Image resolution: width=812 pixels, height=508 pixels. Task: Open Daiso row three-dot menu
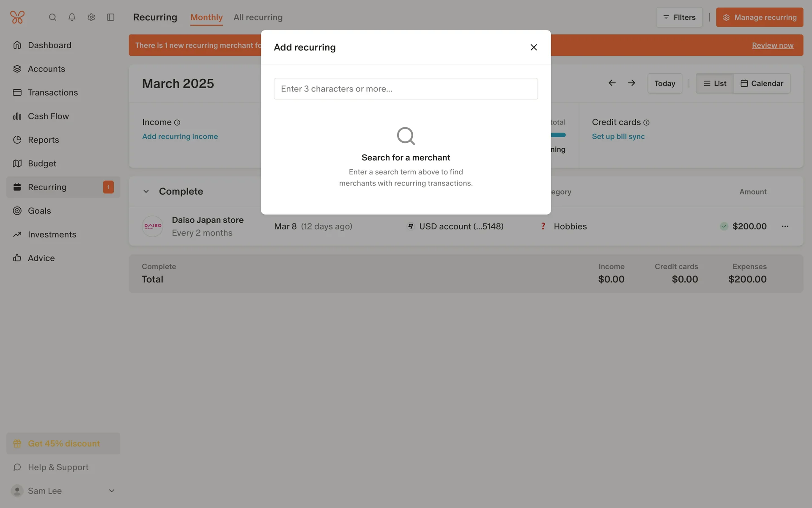click(x=785, y=226)
